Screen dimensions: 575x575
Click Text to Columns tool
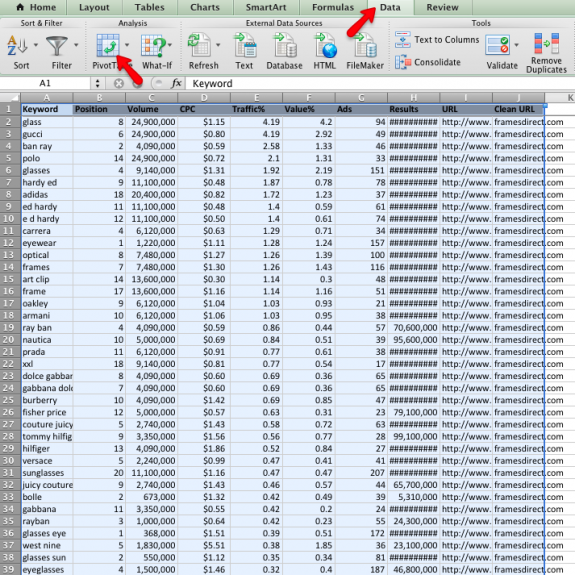437,40
